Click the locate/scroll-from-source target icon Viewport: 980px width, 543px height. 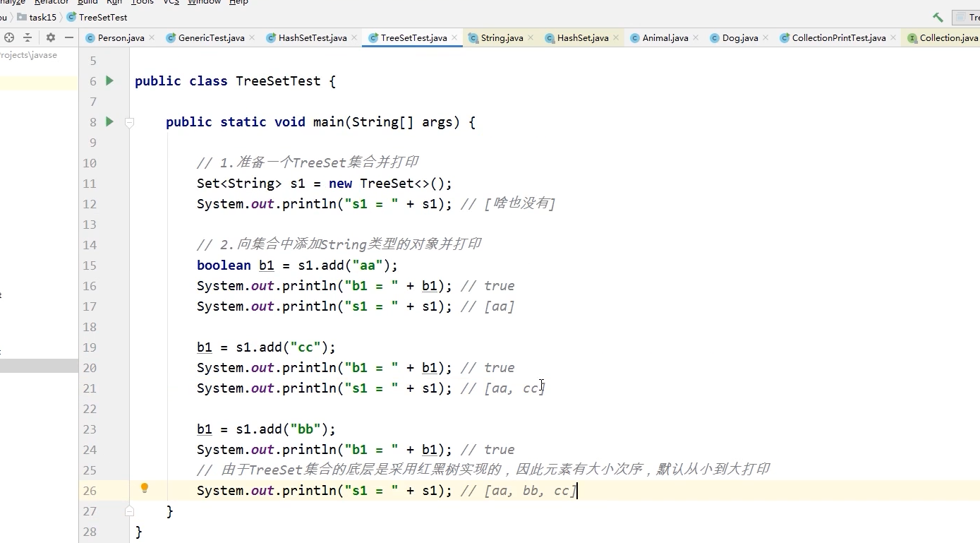(9, 37)
